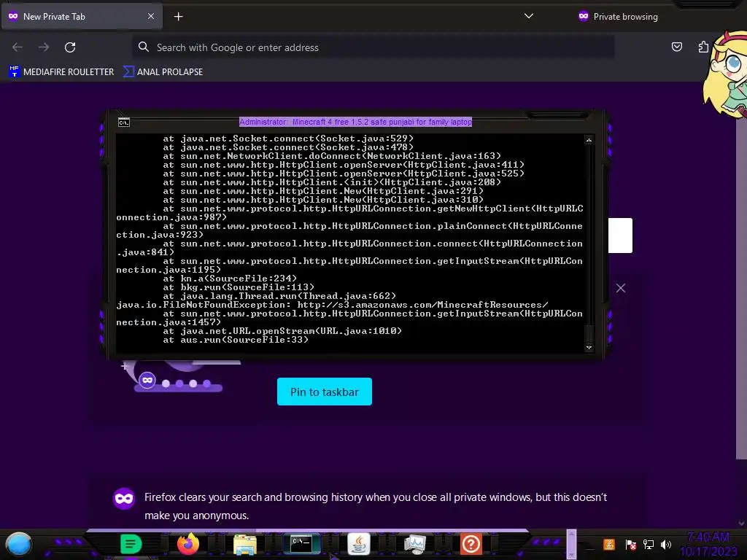747x560 pixels.
Task: Click the 'at kn.a(SourceFile:234)' console line
Action: point(230,278)
